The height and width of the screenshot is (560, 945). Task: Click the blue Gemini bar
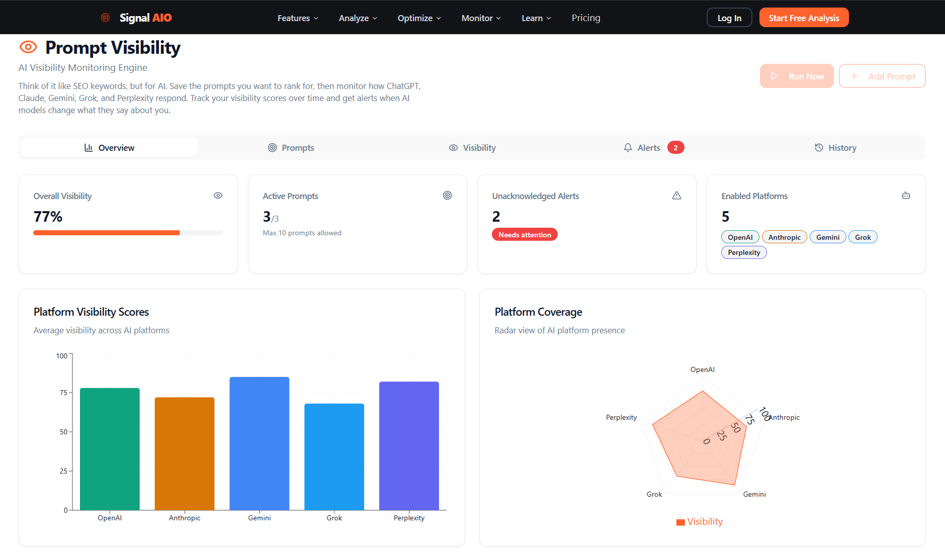(260, 443)
